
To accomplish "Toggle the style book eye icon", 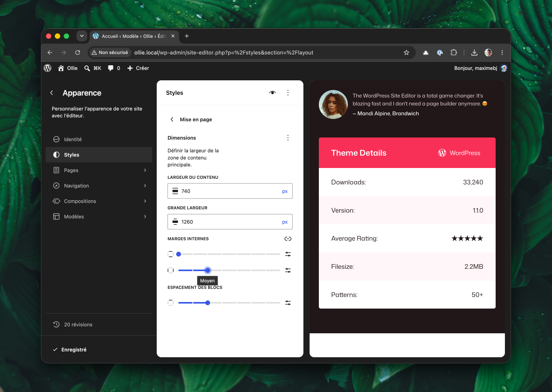I will coord(273,93).
